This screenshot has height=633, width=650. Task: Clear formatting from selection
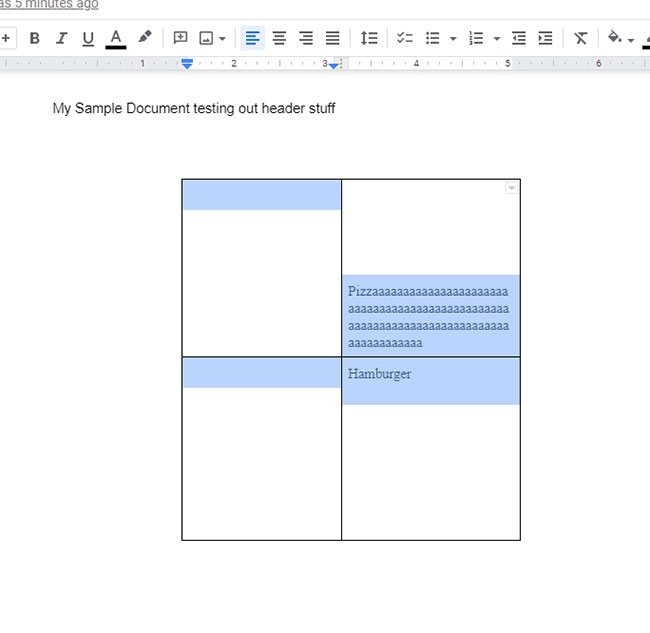click(580, 38)
